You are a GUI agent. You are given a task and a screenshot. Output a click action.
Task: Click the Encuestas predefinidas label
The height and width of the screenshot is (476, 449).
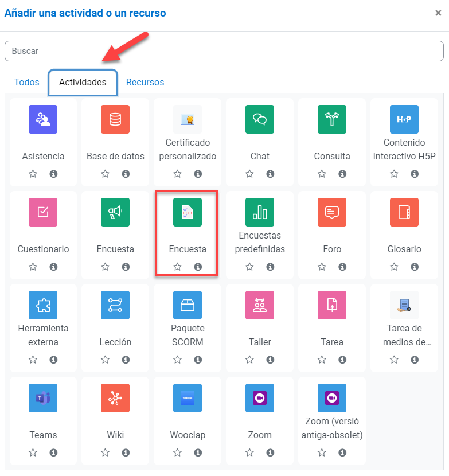point(260,242)
